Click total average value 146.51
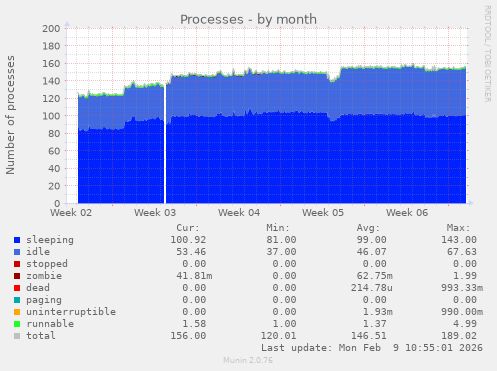The image size is (497, 371). pyautogui.click(x=368, y=336)
